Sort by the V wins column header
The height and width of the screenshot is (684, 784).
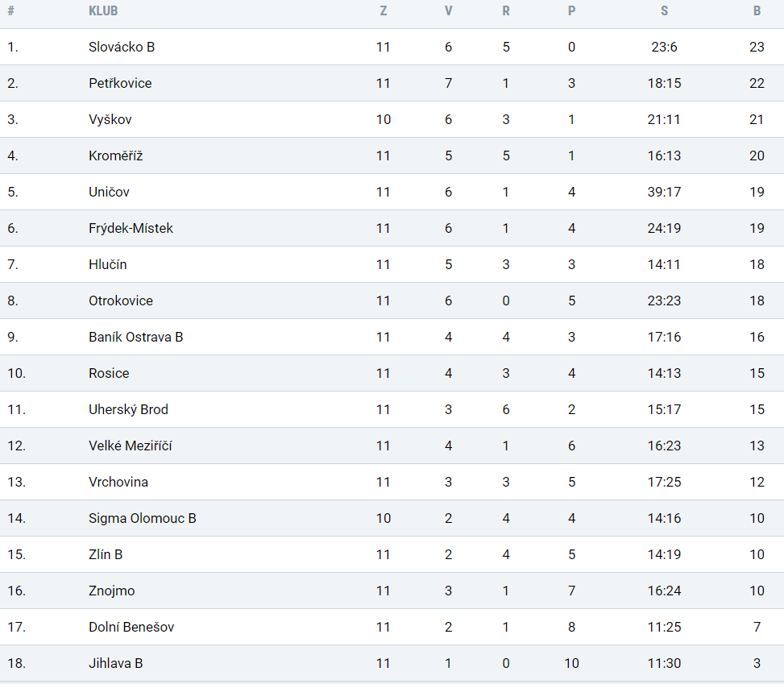pos(449,11)
